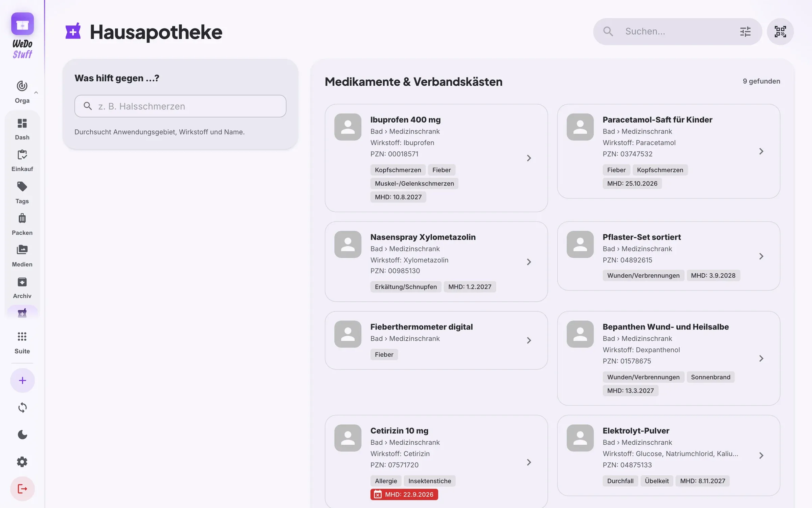Screen dimensions: 812x508
Task: Open Bepanthen Wund- und Heilsalbe chevron
Action: [761, 358]
